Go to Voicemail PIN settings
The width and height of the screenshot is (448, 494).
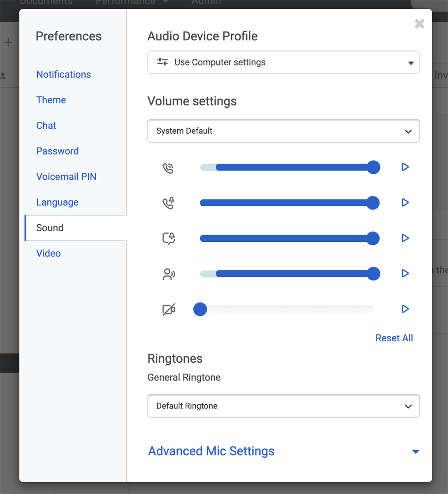click(66, 177)
